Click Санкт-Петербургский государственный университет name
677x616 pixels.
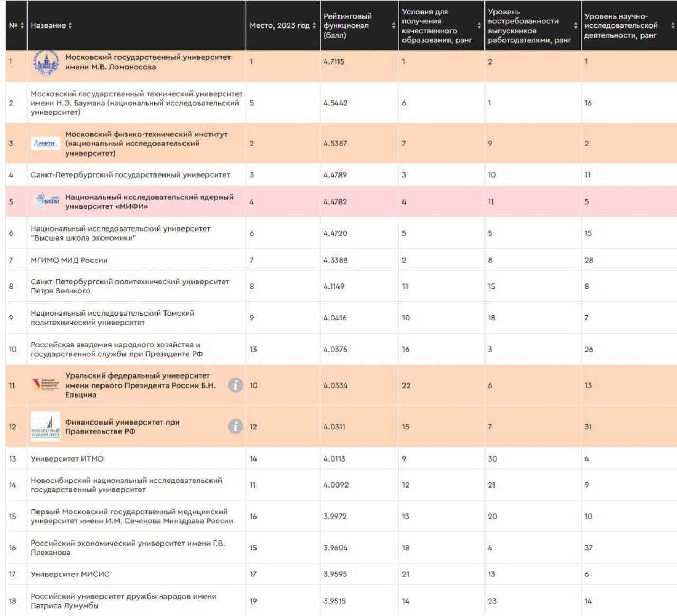tap(130, 175)
